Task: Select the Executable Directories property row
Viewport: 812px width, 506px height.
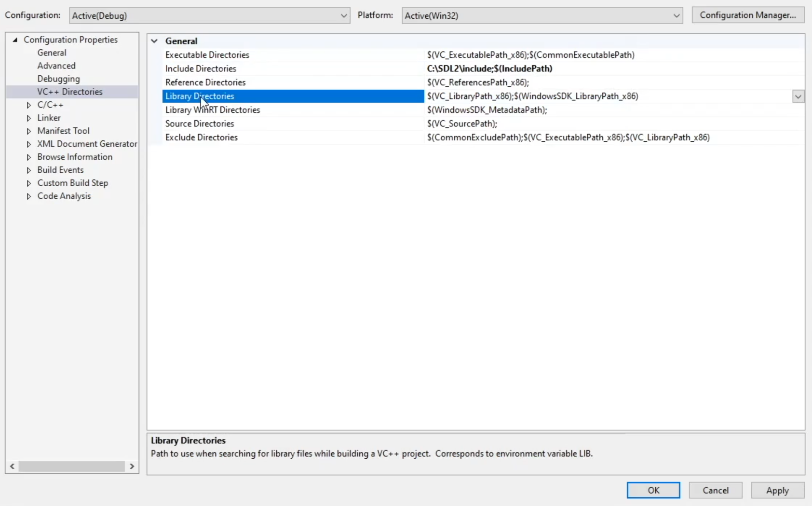Action: [484, 55]
